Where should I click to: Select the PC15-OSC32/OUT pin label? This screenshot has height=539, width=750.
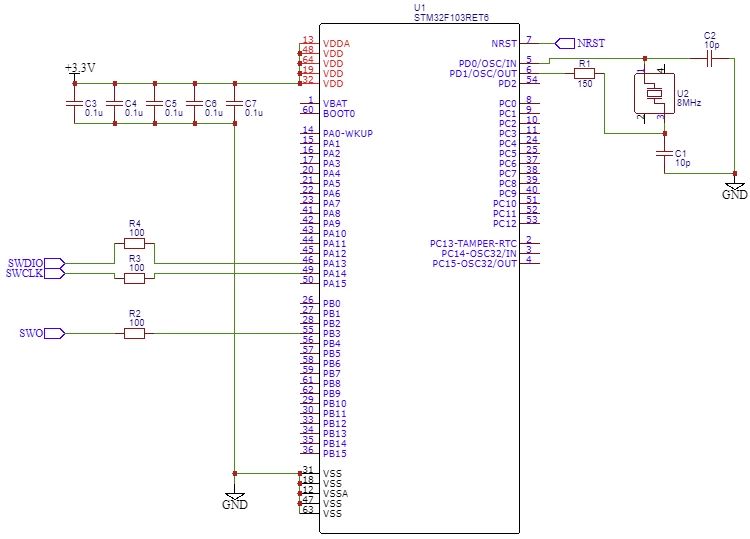(474, 264)
